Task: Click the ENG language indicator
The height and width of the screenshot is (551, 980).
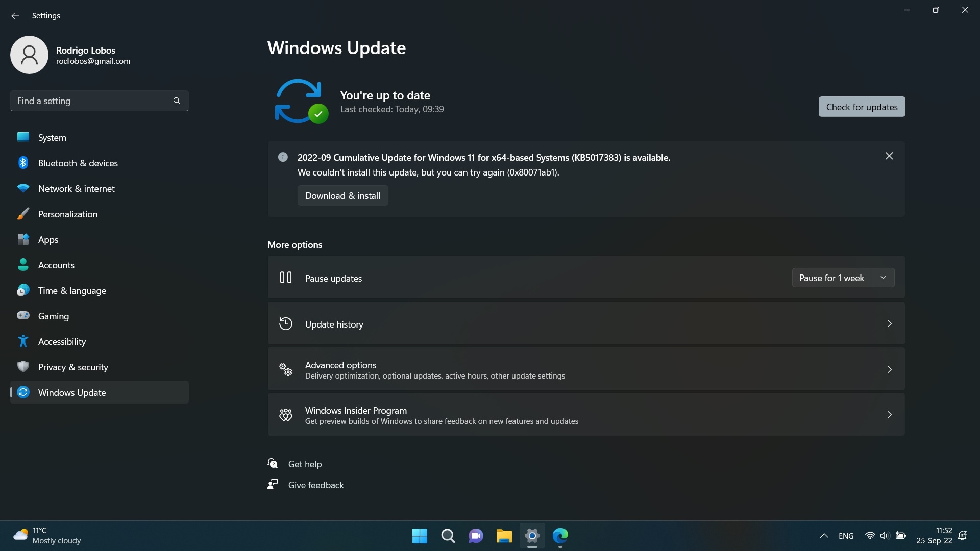Action: pos(846,536)
